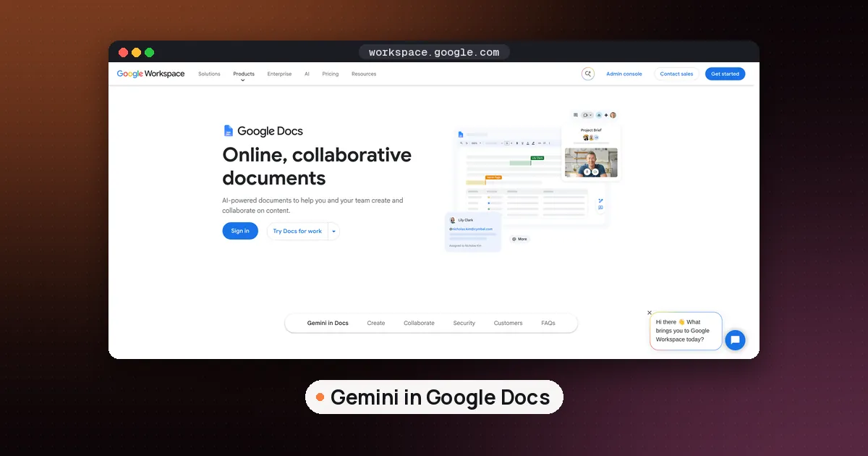868x456 pixels.
Task: Click the video call thumbnail in Project Brief
Action: (x=591, y=163)
